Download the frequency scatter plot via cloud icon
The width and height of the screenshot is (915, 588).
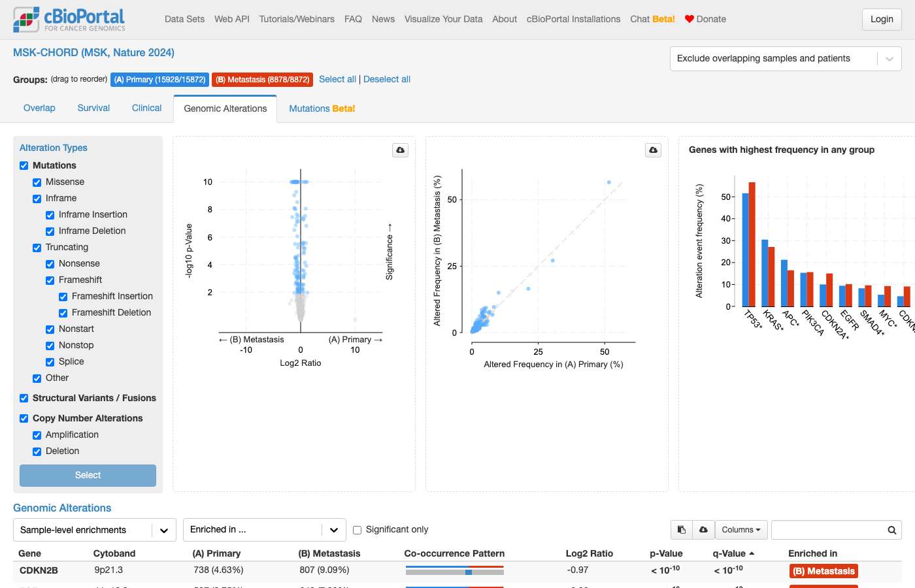(x=653, y=150)
